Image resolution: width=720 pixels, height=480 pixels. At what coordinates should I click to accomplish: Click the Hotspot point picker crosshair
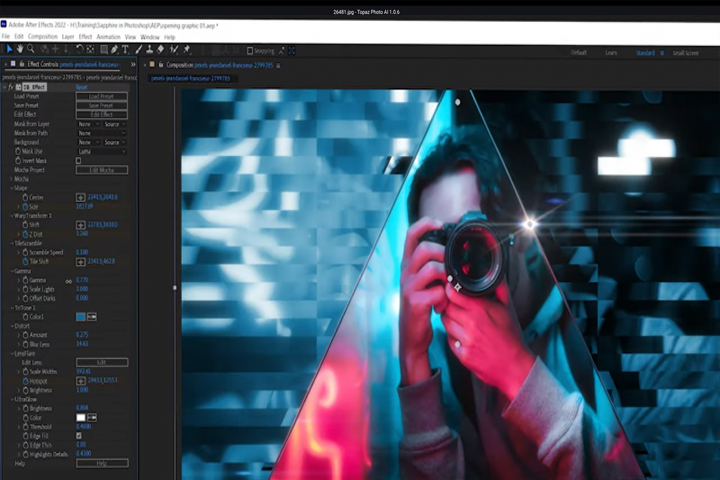click(80, 381)
